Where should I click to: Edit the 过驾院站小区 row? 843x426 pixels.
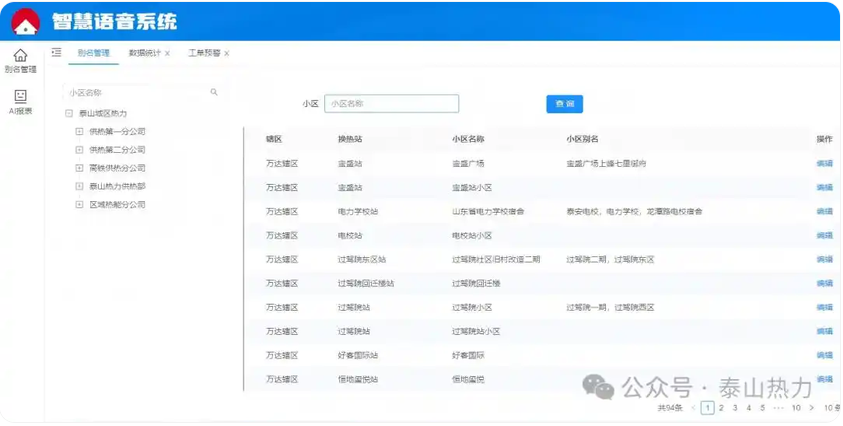(x=824, y=331)
